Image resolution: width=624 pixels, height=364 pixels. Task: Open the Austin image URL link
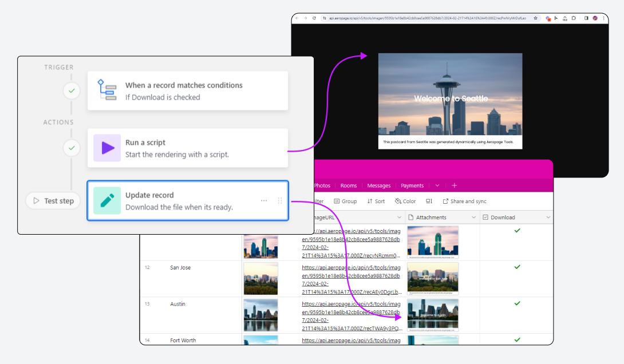tap(352, 316)
